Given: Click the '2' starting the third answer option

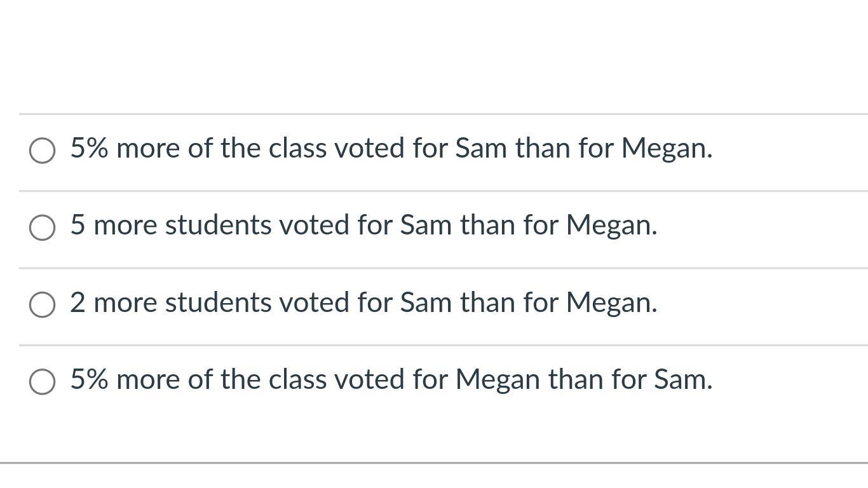Looking at the screenshot, I should (78, 302).
